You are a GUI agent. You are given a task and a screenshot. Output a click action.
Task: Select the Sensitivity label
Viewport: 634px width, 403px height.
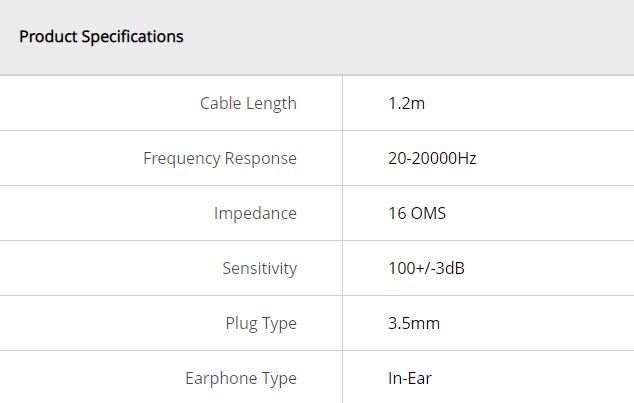coord(259,268)
